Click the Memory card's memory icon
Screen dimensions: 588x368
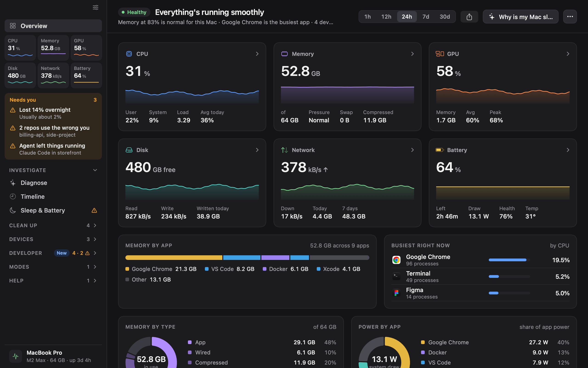tap(284, 54)
